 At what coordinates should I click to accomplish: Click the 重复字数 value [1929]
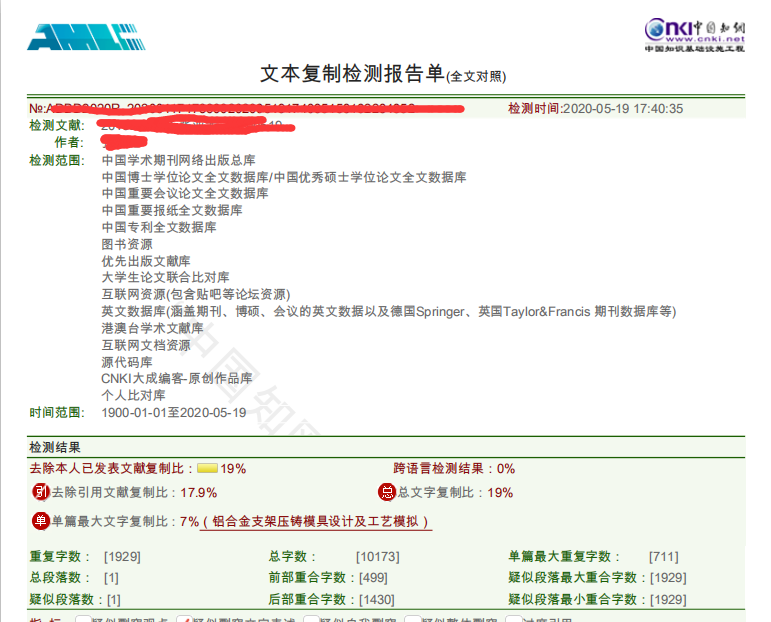(122, 556)
